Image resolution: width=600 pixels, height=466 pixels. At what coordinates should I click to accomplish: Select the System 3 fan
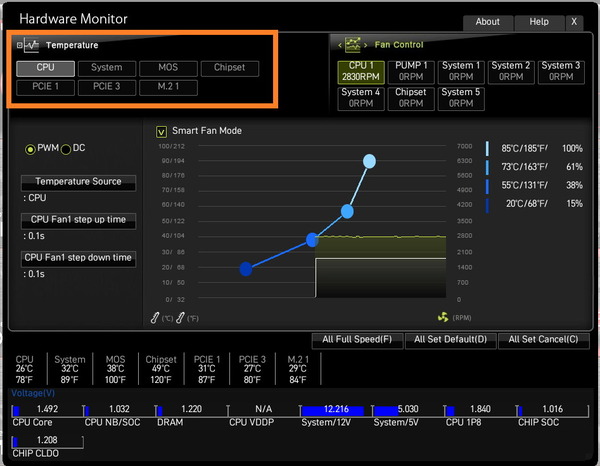tap(561, 72)
